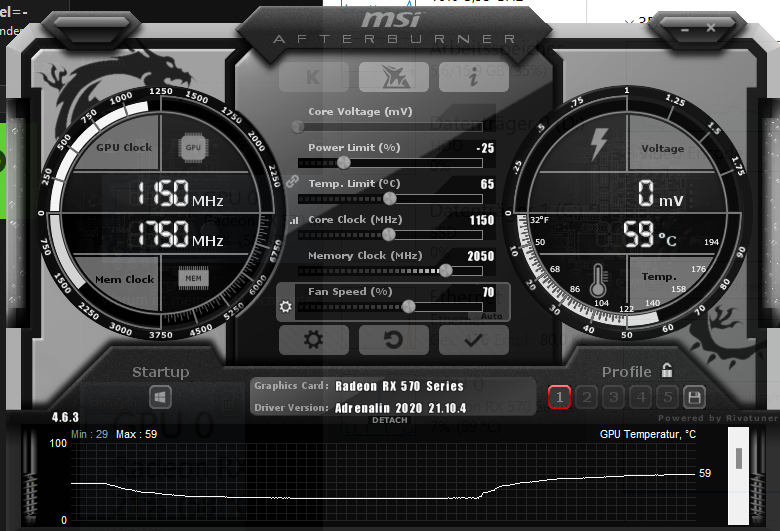
Task: Click the 59 °C temperature reading
Action: (650, 234)
